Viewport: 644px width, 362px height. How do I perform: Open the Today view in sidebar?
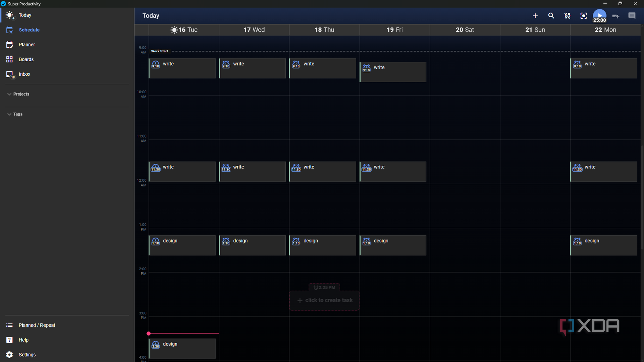(67, 15)
